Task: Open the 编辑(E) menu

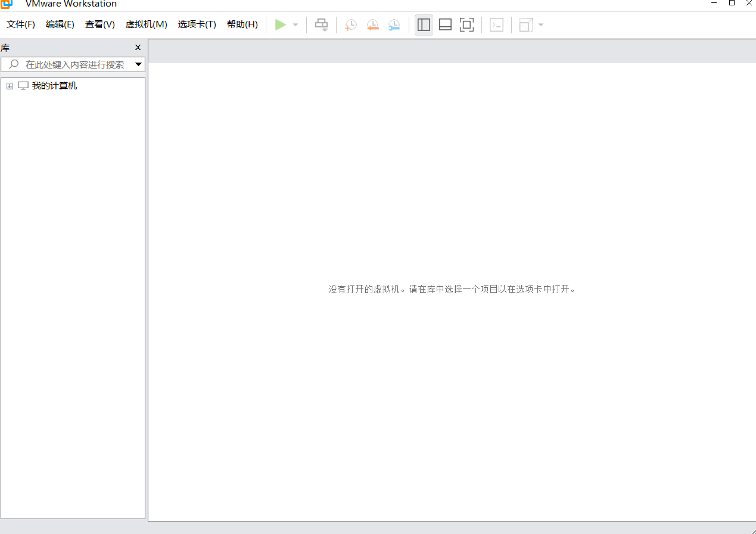Action: tap(60, 24)
